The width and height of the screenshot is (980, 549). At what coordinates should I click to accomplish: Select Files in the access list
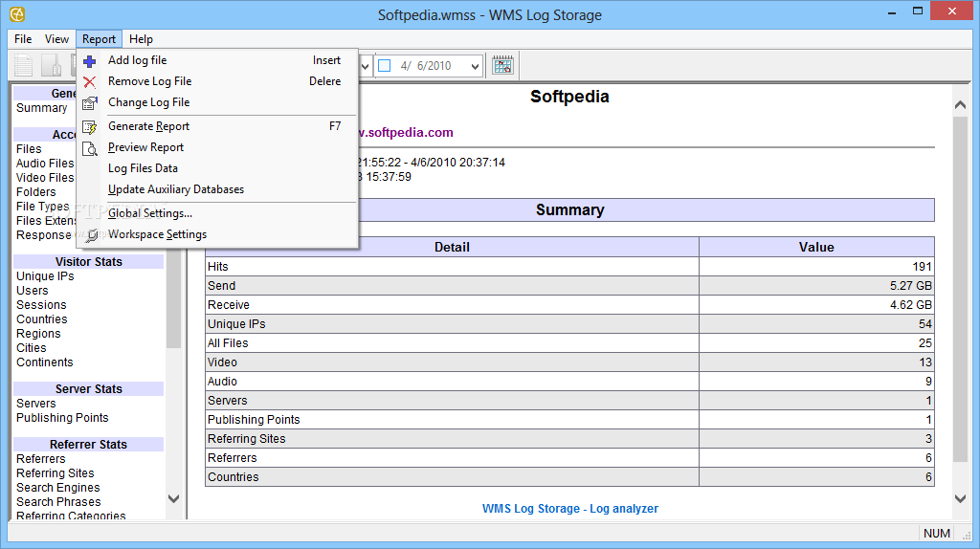(x=29, y=148)
